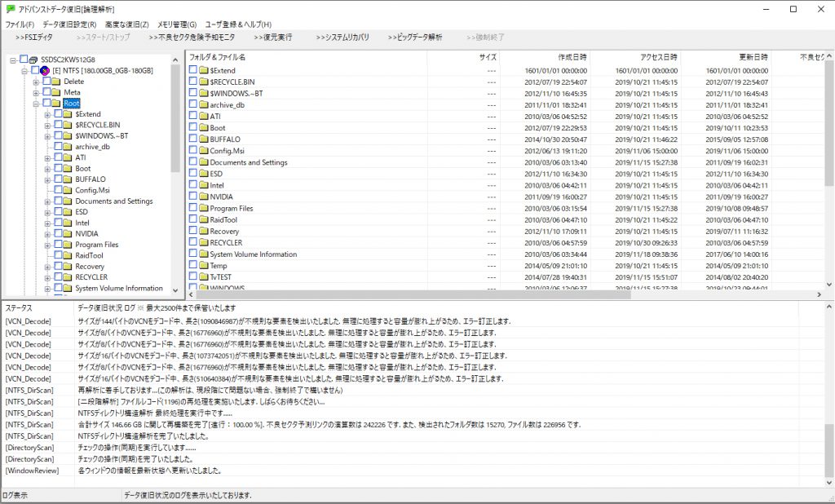Click the green app icon in title bar
Screen dimensions: 835x504
10,9
